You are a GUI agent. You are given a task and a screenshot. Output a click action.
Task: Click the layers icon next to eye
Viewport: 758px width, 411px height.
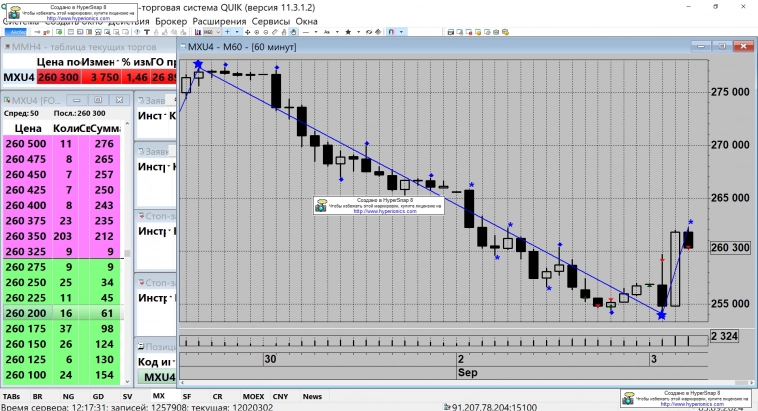[x=378, y=32]
